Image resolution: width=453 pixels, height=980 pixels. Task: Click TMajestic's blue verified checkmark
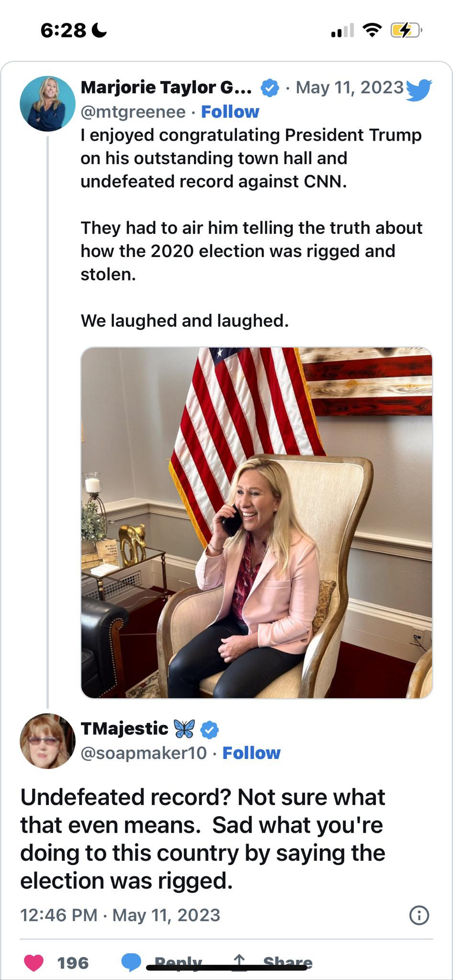(209, 730)
